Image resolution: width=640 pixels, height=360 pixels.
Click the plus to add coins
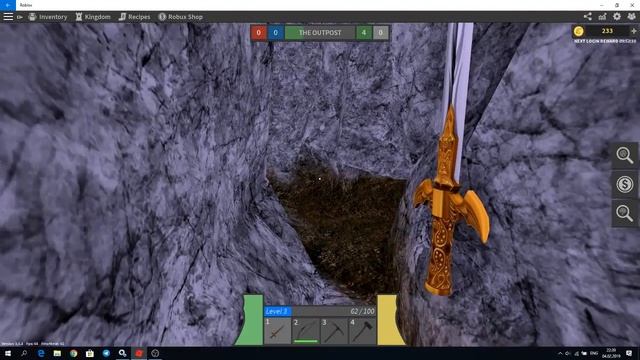pos(633,31)
